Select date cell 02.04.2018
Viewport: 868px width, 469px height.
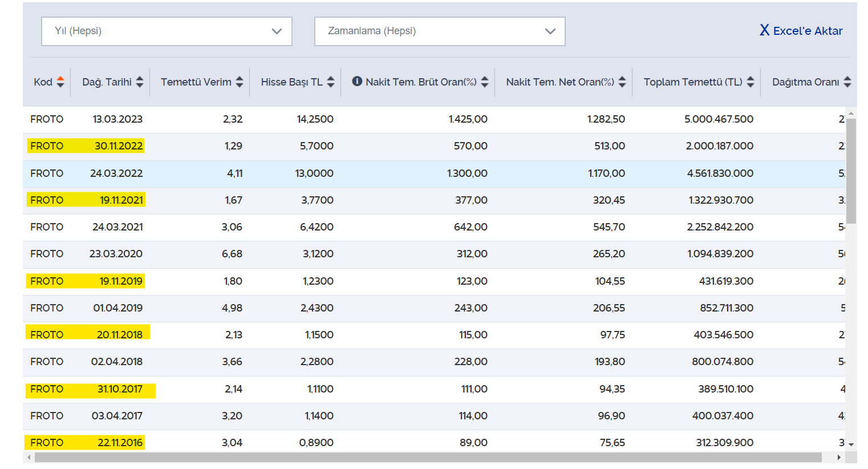[x=117, y=362]
